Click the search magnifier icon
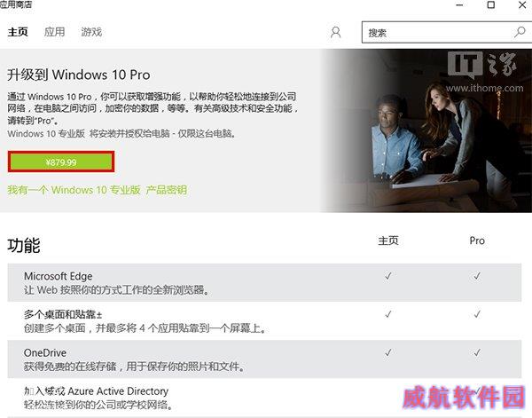532x418 pixels. click(x=520, y=33)
